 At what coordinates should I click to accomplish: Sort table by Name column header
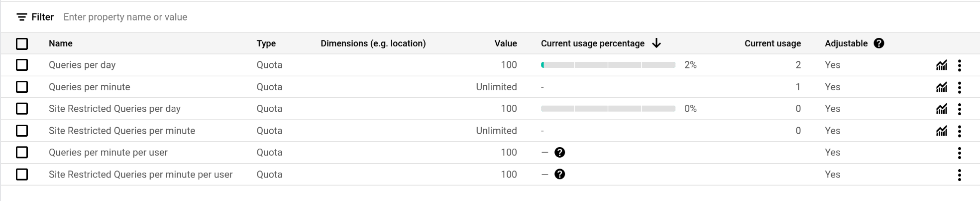coord(61,43)
